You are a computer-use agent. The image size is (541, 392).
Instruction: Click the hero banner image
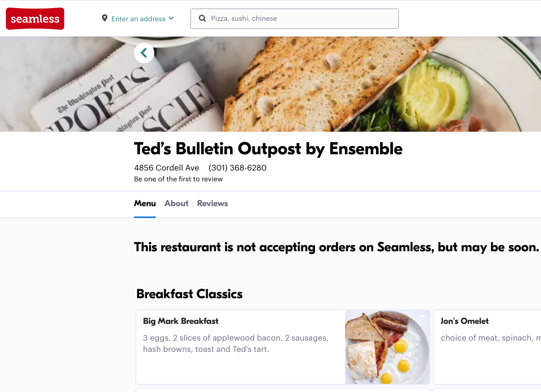pos(316,83)
